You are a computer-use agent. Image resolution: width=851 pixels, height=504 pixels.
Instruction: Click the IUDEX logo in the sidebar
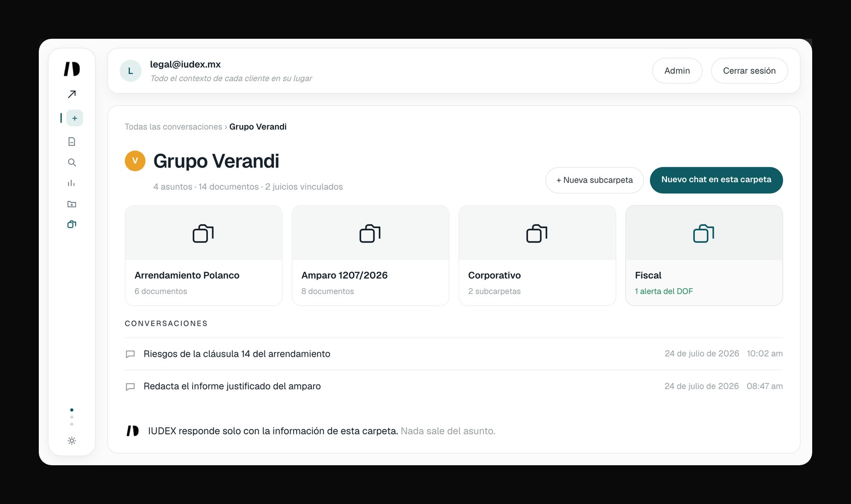pos(72,69)
